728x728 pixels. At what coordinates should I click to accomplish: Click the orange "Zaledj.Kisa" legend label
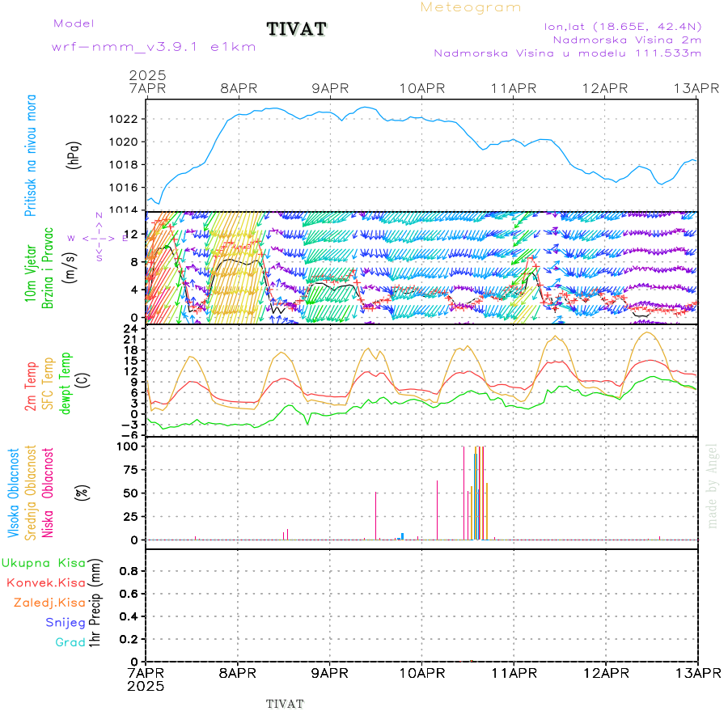click(49, 603)
